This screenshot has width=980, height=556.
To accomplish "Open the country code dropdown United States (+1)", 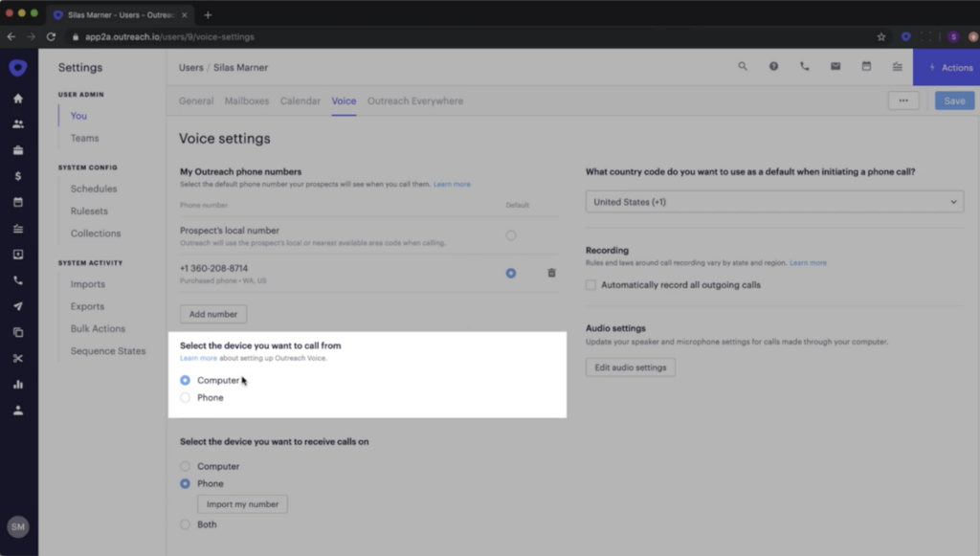I will (774, 202).
